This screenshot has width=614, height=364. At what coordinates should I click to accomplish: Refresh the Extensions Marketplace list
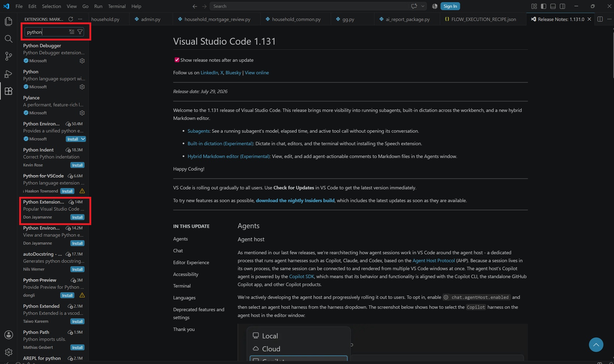[x=71, y=19]
